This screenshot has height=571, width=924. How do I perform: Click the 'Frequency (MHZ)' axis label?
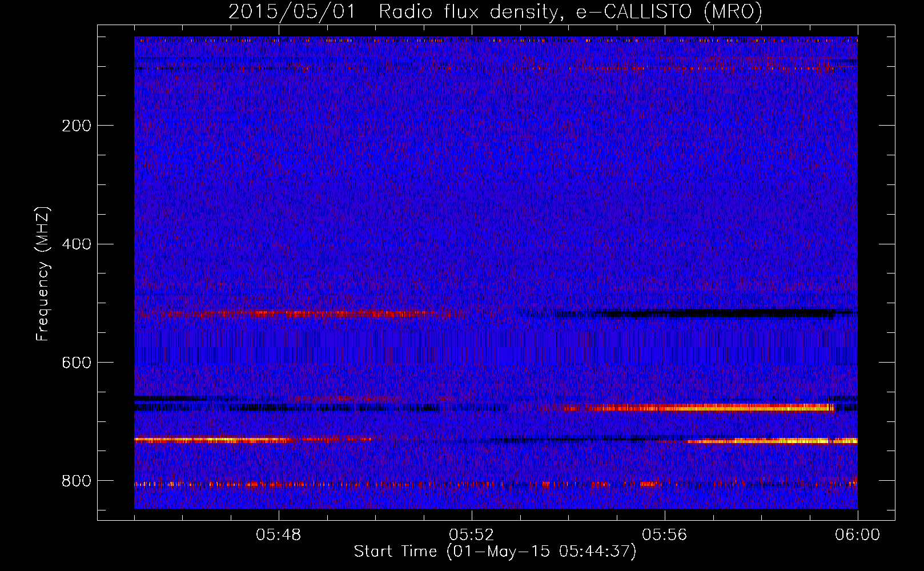(x=43, y=274)
